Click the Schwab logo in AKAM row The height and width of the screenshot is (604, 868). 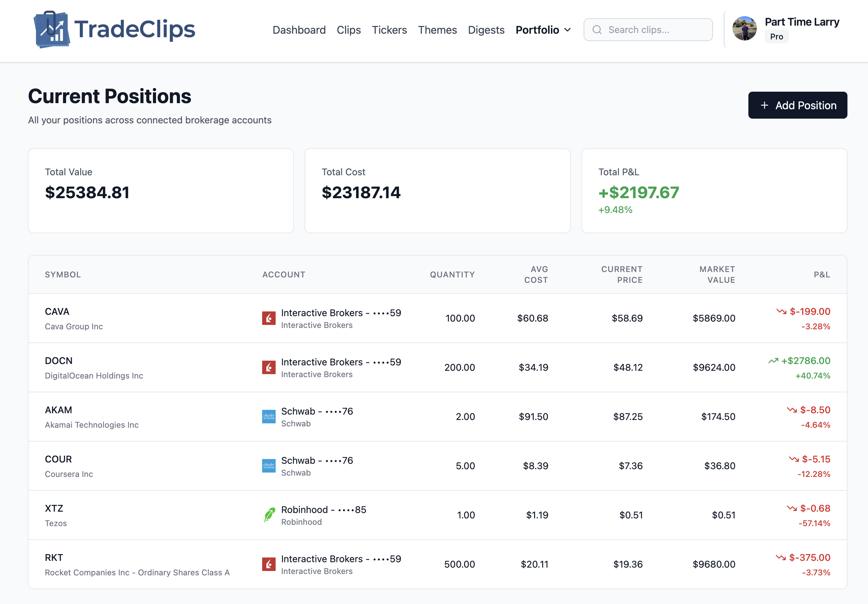point(269,416)
